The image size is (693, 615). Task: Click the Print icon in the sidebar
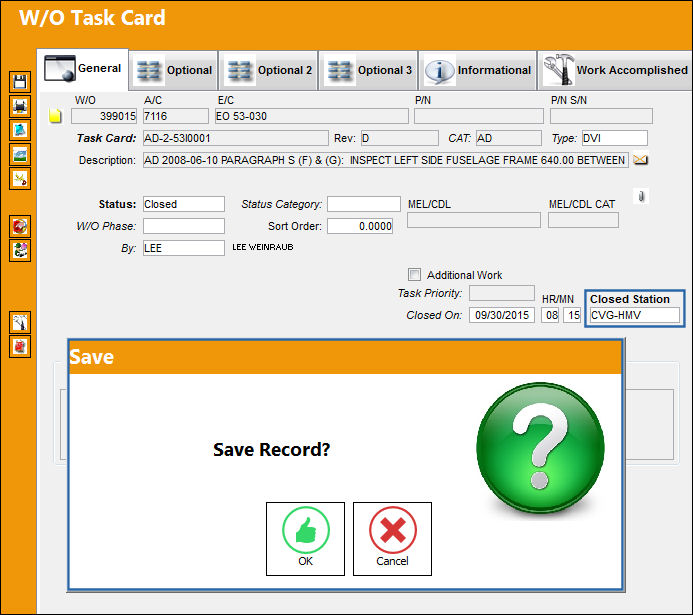20,106
